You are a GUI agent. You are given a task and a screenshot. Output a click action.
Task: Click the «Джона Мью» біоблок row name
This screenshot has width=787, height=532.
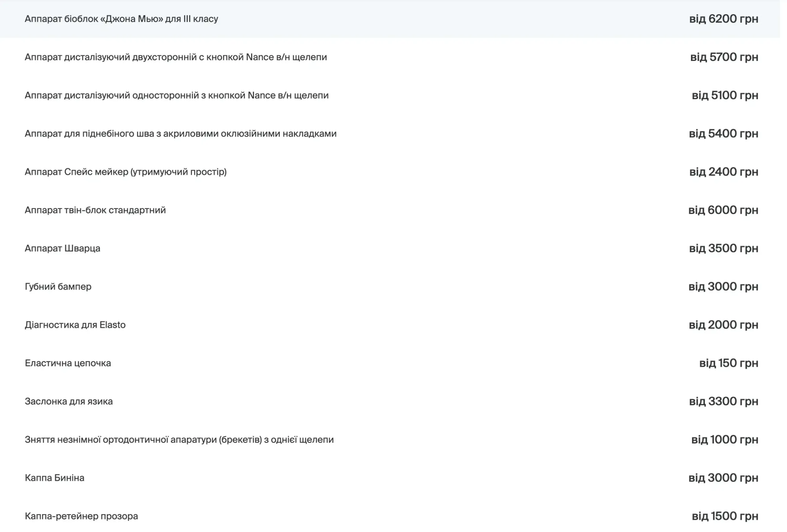[121, 19]
